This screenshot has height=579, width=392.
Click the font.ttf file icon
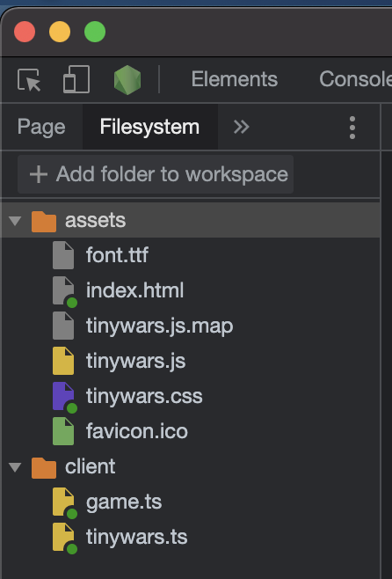[x=63, y=255]
